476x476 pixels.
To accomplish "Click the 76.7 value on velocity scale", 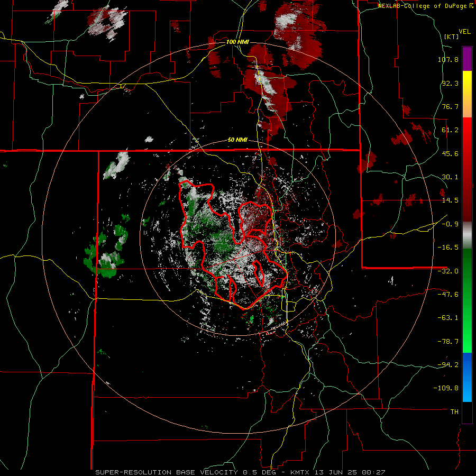I will coord(450,106).
